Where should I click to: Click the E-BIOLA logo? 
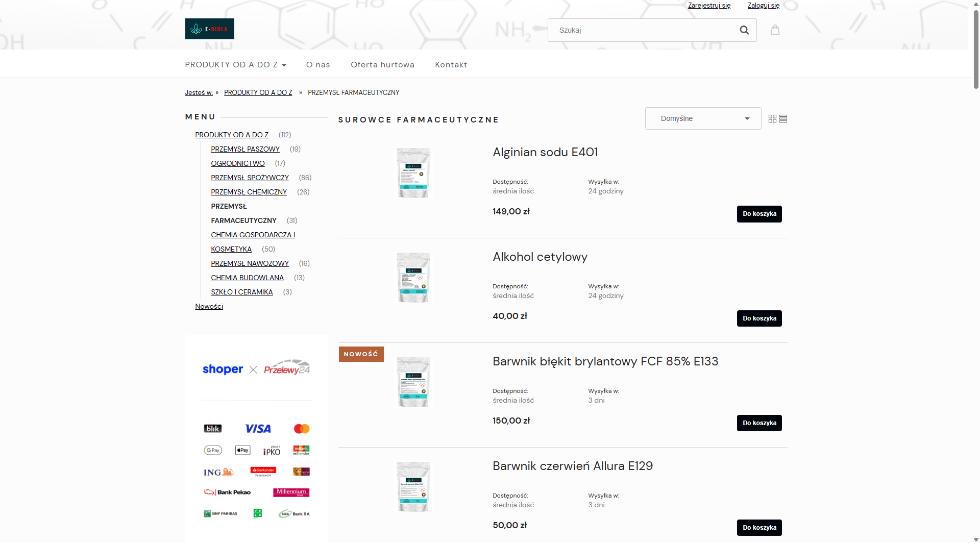[x=209, y=29]
